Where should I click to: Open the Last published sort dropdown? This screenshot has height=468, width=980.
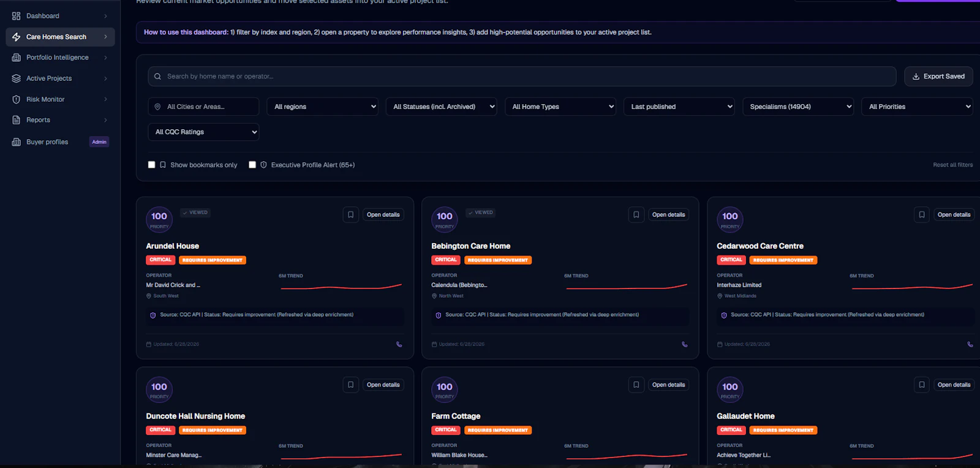[x=679, y=107]
